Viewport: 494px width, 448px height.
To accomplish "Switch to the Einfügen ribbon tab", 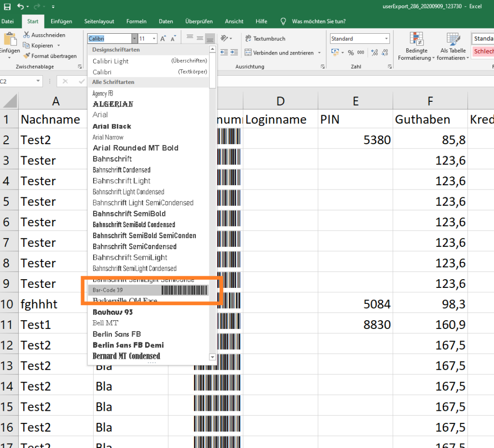I will coord(61,21).
